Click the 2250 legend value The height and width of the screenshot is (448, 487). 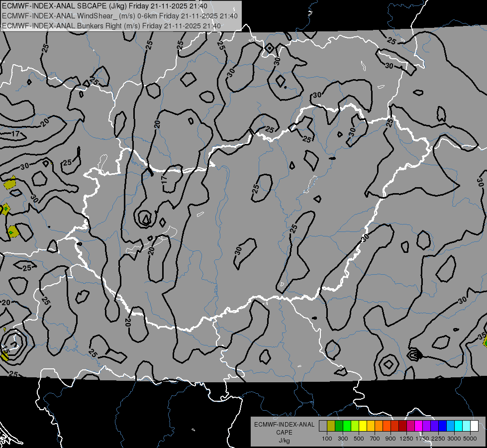tap(438, 439)
